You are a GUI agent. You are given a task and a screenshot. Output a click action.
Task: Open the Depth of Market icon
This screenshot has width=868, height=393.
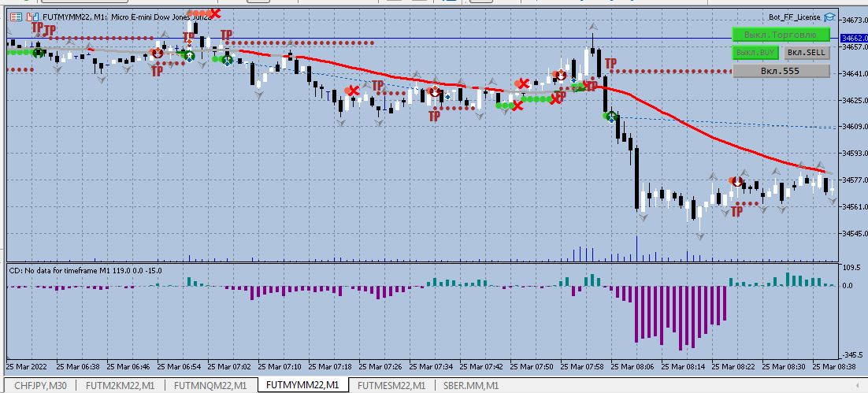32,17
